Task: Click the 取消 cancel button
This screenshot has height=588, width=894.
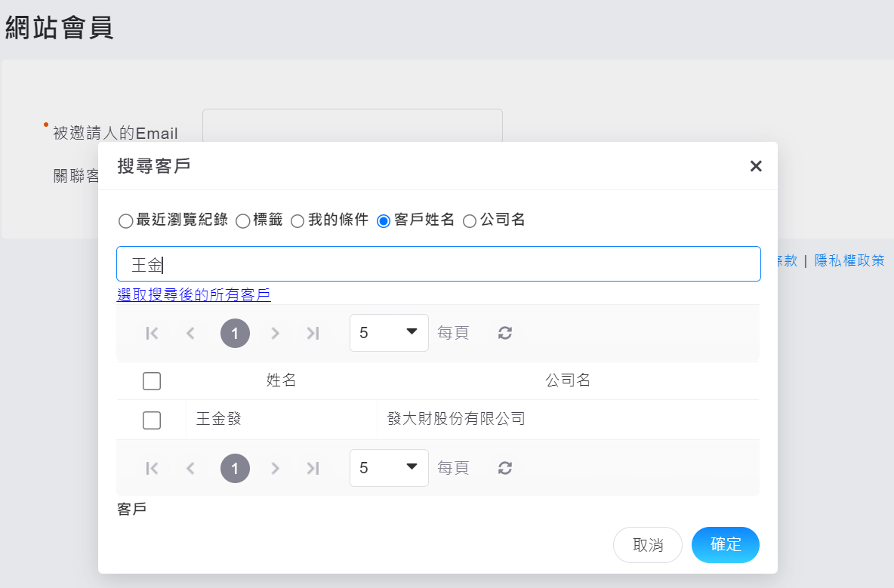Action: [647, 544]
